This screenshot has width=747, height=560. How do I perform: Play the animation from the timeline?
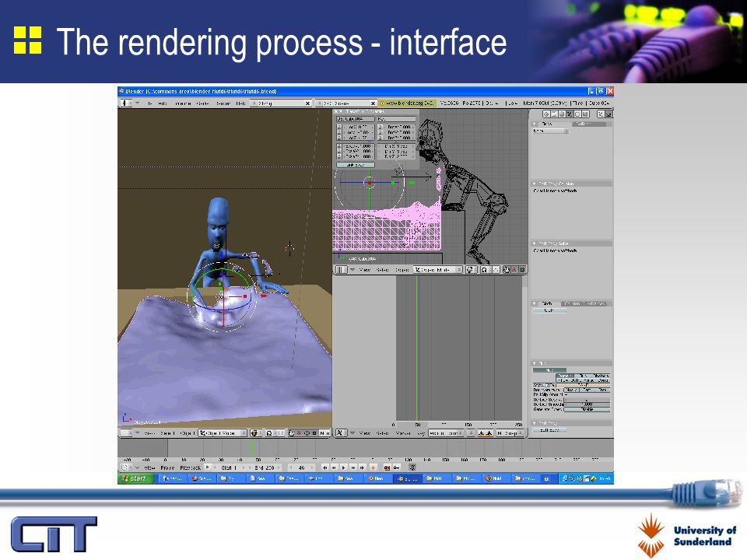tap(343, 467)
